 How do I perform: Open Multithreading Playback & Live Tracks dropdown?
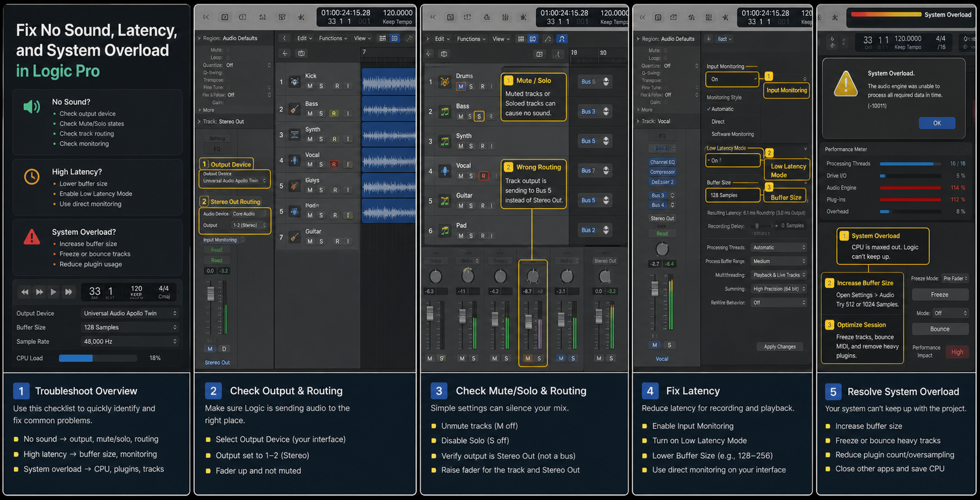point(778,275)
